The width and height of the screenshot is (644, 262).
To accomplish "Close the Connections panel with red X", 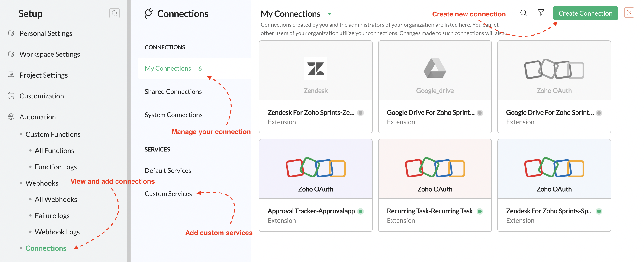I will click(629, 13).
